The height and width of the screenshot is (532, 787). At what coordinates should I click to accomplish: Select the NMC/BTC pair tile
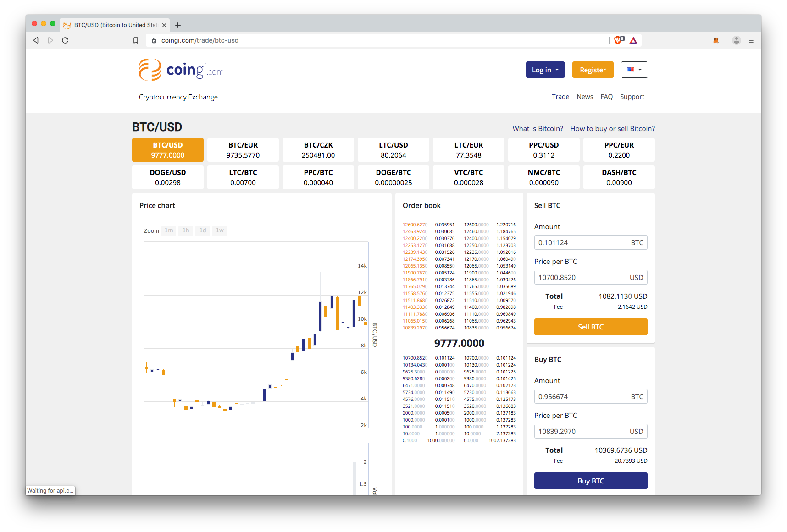pyautogui.click(x=544, y=177)
